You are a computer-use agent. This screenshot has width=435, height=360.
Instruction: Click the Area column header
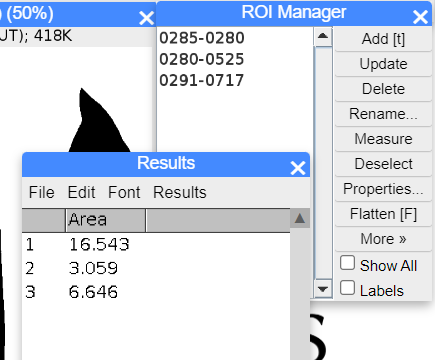click(105, 220)
